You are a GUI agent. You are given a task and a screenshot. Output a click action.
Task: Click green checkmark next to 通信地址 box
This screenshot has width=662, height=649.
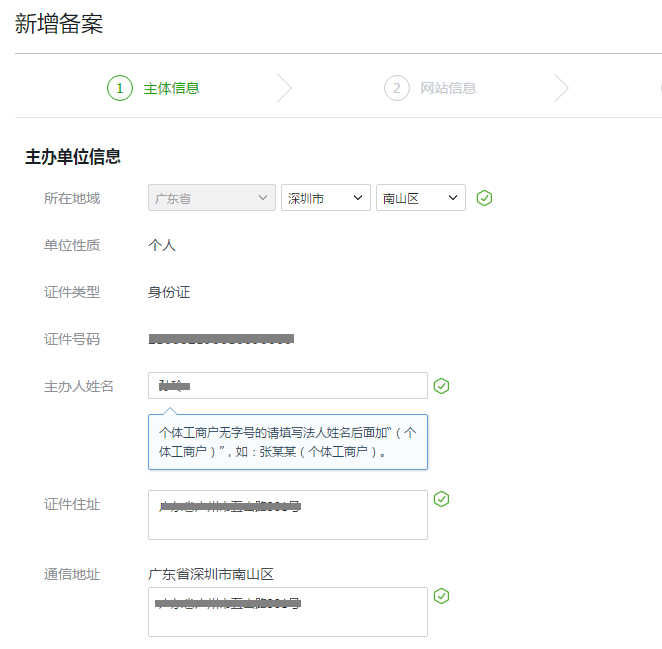click(441, 596)
